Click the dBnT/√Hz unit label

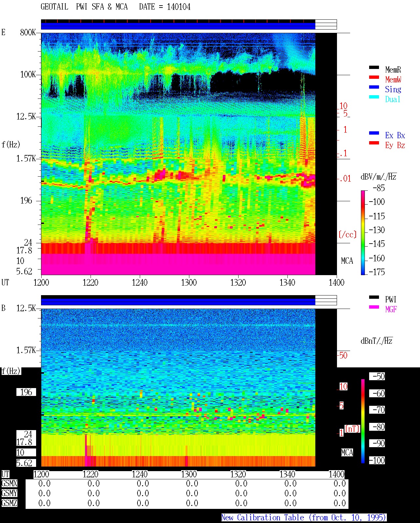pos(376,341)
